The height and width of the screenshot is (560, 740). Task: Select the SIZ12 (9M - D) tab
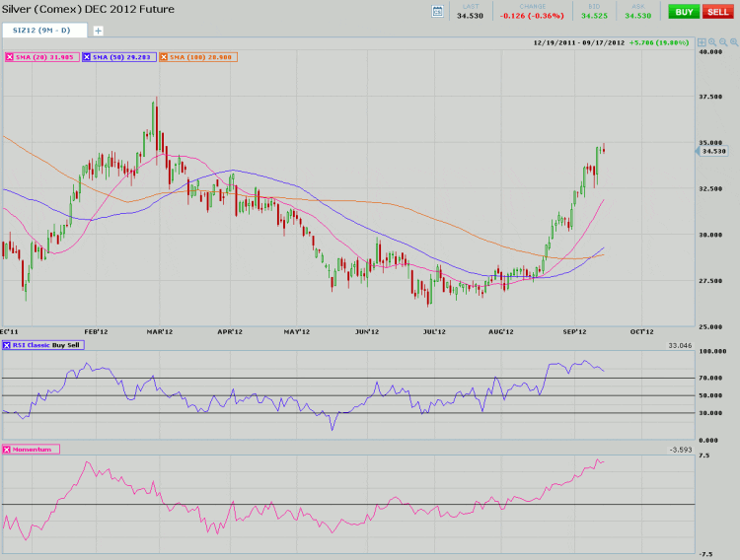pos(43,31)
